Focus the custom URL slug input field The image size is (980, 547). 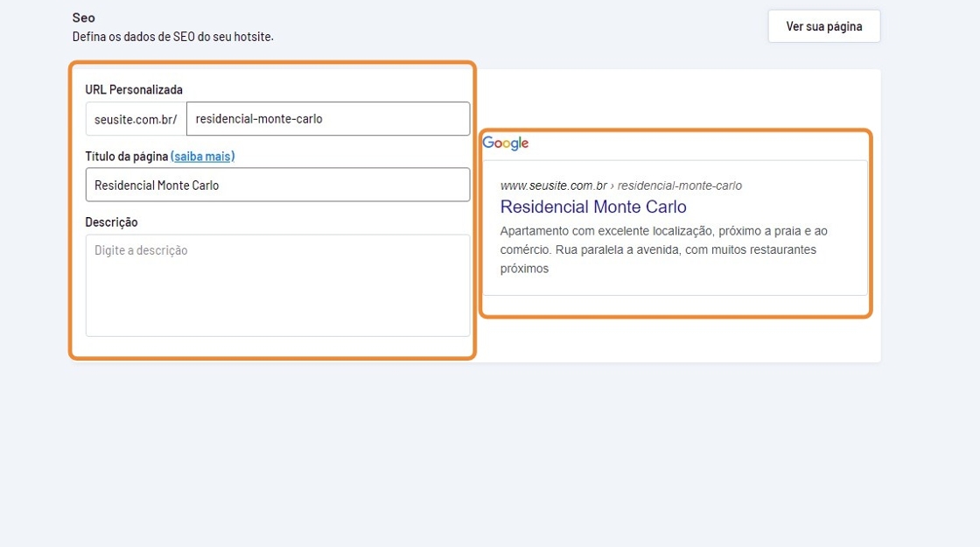coord(327,119)
